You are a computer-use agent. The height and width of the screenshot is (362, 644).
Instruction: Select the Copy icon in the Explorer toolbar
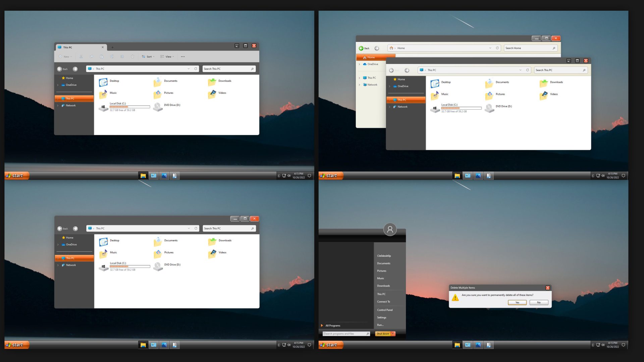click(91, 56)
